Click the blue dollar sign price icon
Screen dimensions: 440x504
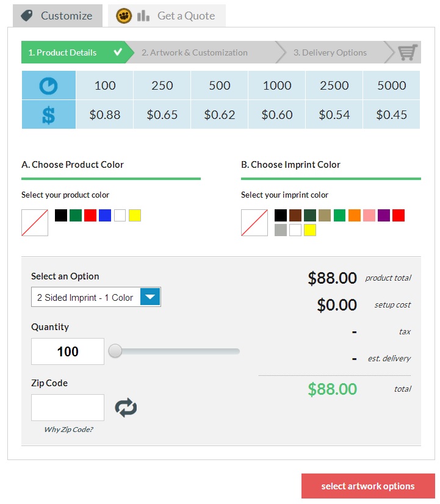click(x=48, y=115)
